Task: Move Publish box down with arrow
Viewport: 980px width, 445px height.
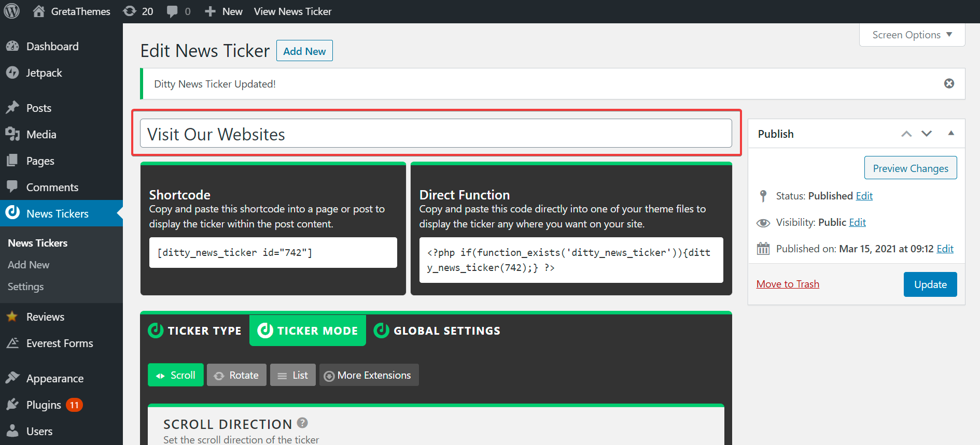Action: tap(927, 134)
